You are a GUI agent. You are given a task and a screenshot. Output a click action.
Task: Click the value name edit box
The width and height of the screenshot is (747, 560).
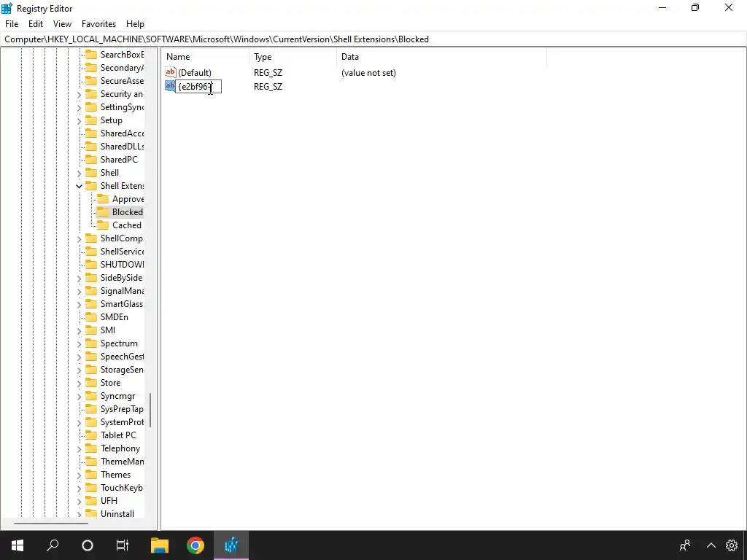pyautogui.click(x=198, y=87)
